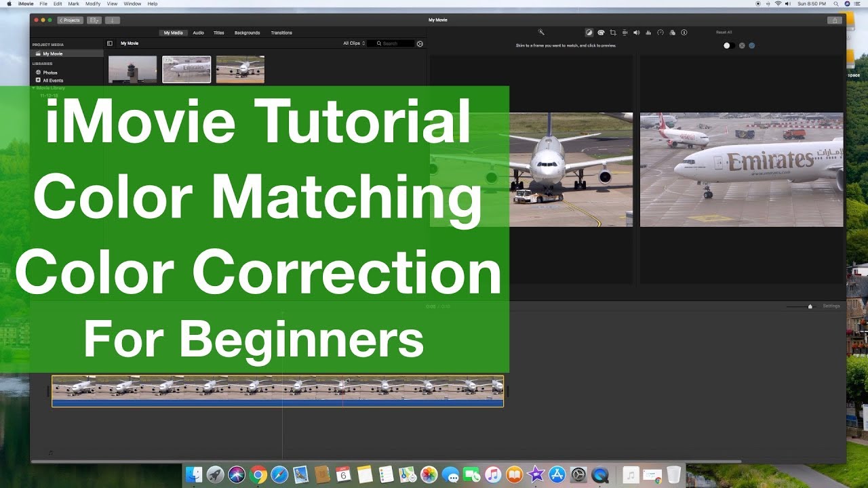Select the Photos library
The height and width of the screenshot is (488, 868).
(50, 73)
